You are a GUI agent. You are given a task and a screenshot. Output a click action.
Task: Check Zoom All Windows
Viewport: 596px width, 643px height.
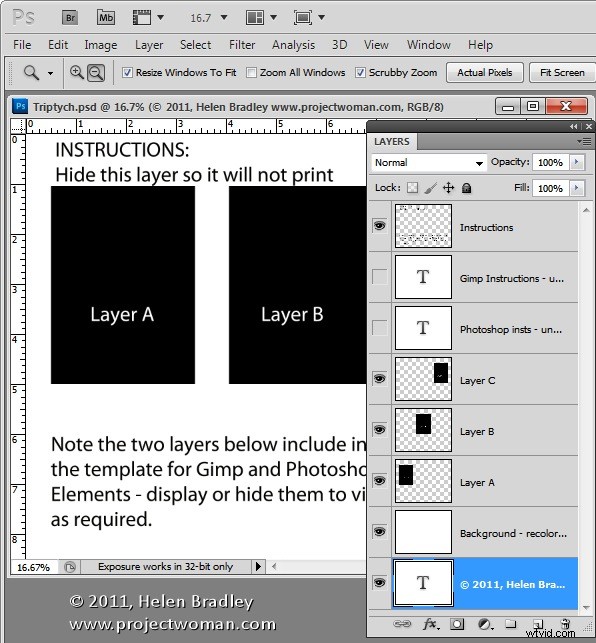[x=251, y=73]
